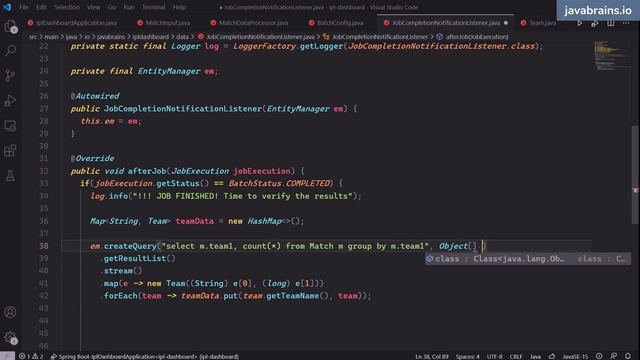Expand the src breadcrumb segment
Viewport: 640px width, 360px height.
pos(33,37)
